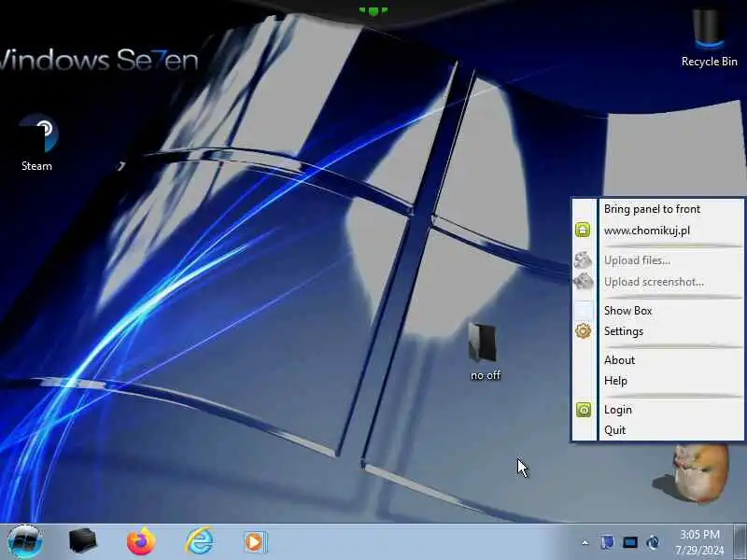
Task: Open the black folder taskbar icon
Action: (83, 541)
